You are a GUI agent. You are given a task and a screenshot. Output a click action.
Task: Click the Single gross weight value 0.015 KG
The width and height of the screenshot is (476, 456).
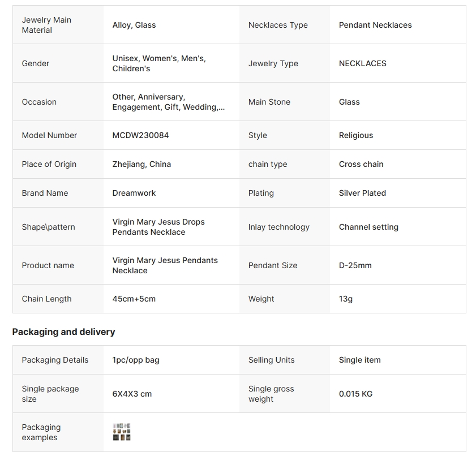click(355, 394)
